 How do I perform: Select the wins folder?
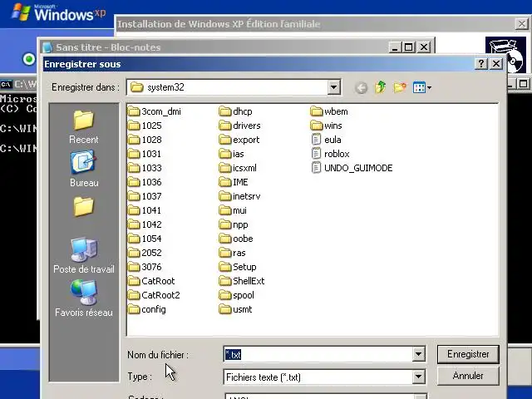pyautogui.click(x=327, y=126)
